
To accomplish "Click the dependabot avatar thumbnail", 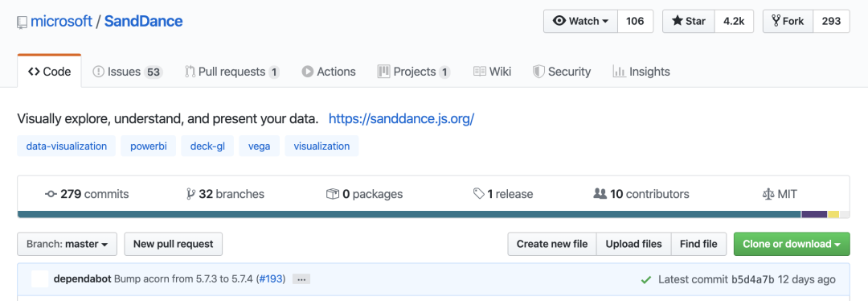I will tap(40, 278).
